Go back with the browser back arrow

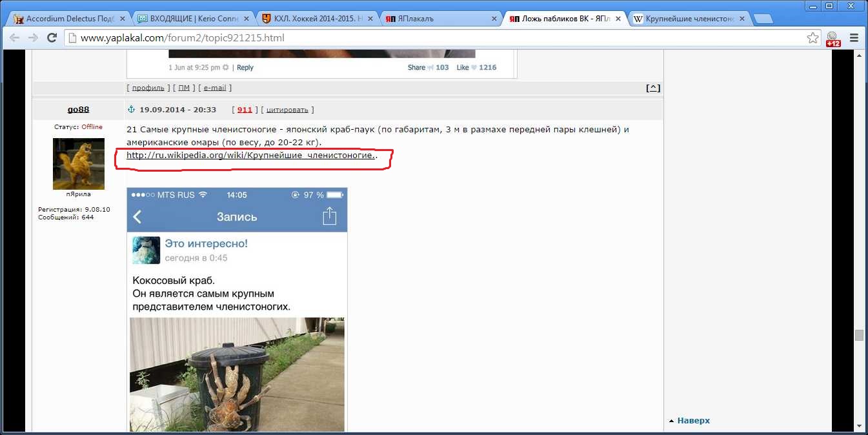(14, 38)
